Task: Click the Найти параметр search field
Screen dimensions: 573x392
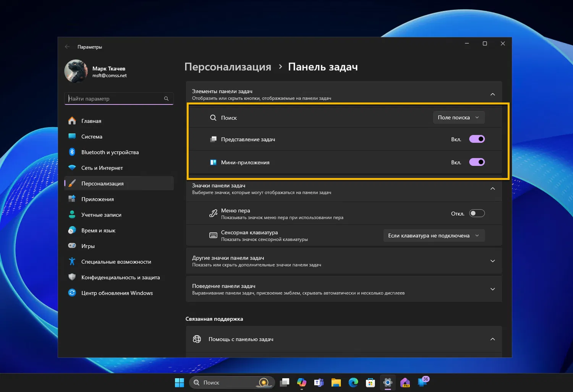Action: (x=115, y=99)
